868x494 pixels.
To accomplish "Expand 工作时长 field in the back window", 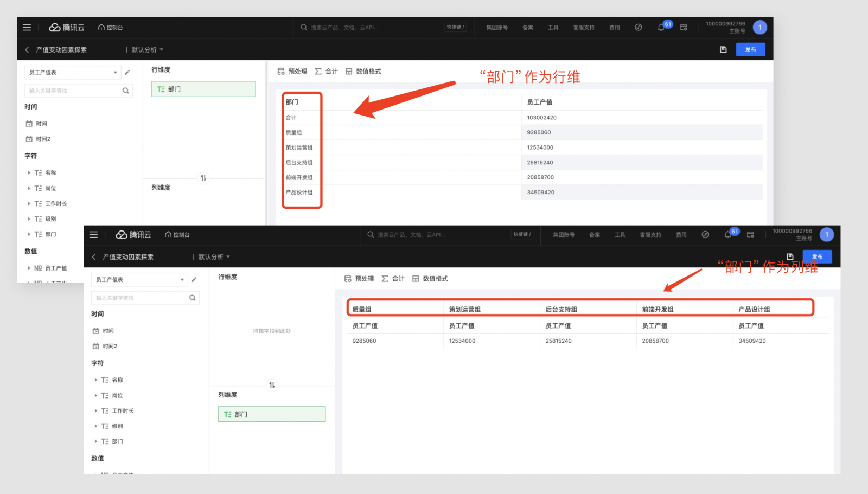I will click(29, 204).
